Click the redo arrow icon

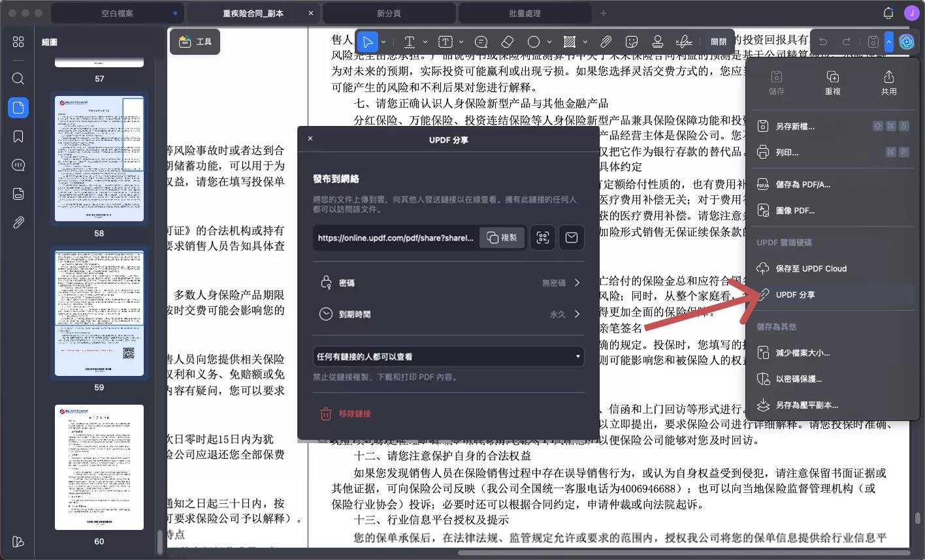[847, 42]
